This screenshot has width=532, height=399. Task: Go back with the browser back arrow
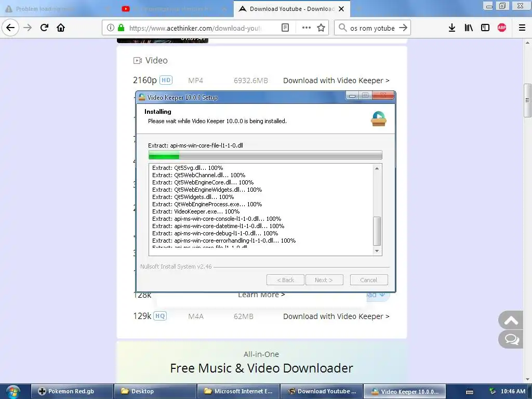coord(10,28)
